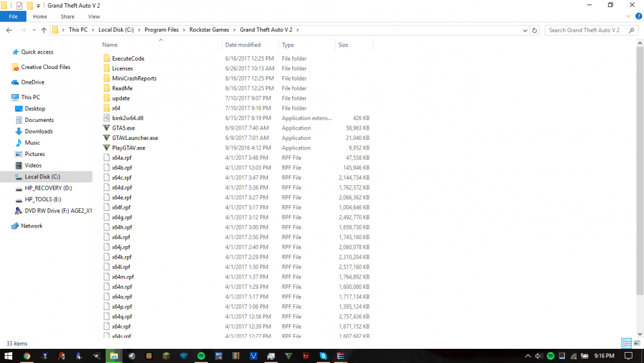Open Documents in navigation pane

pyautogui.click(x=39, y=120)
